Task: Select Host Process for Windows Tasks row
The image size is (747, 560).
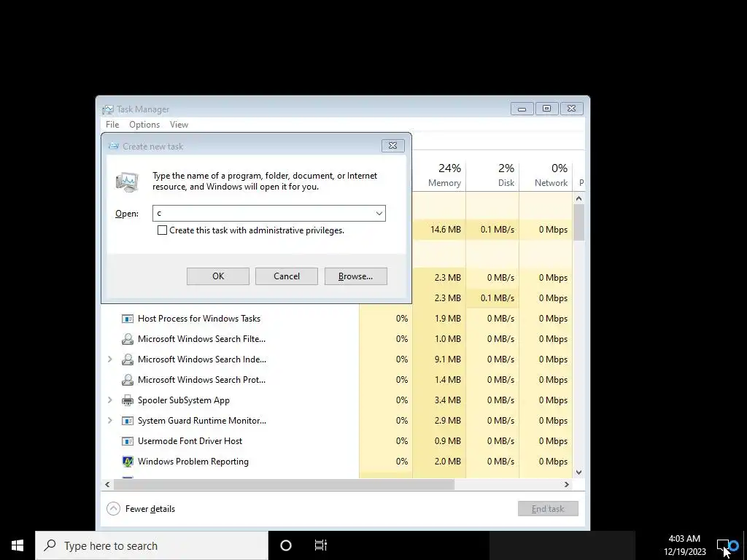Action: (x=337, y=319)
